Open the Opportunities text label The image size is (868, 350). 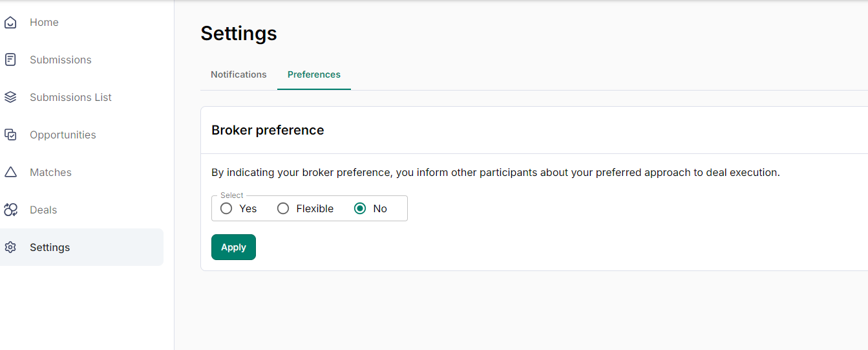tap(63, 135)
